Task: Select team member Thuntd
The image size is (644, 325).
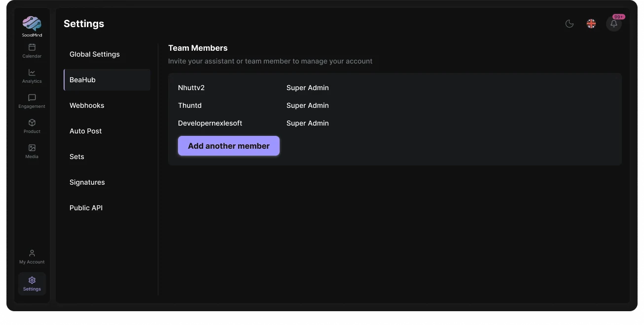Action: point(190,105)
